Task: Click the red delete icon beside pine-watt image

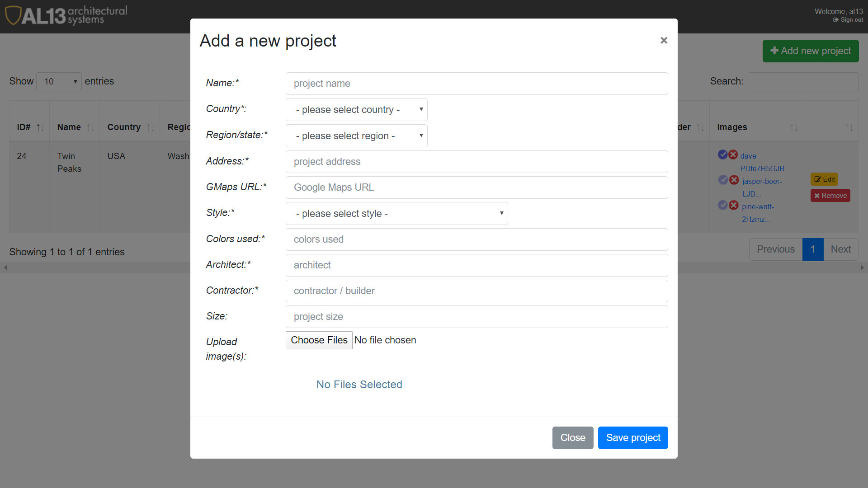Action: point(733,205)
